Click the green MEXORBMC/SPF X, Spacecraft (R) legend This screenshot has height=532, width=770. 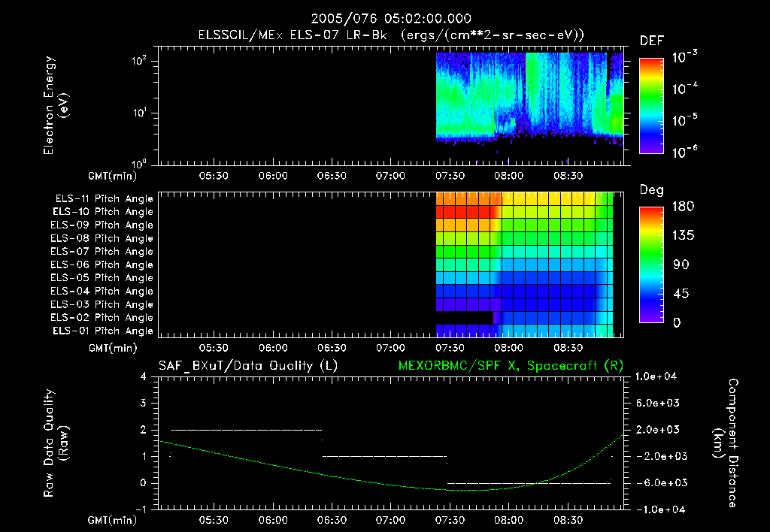pos(511,366)
